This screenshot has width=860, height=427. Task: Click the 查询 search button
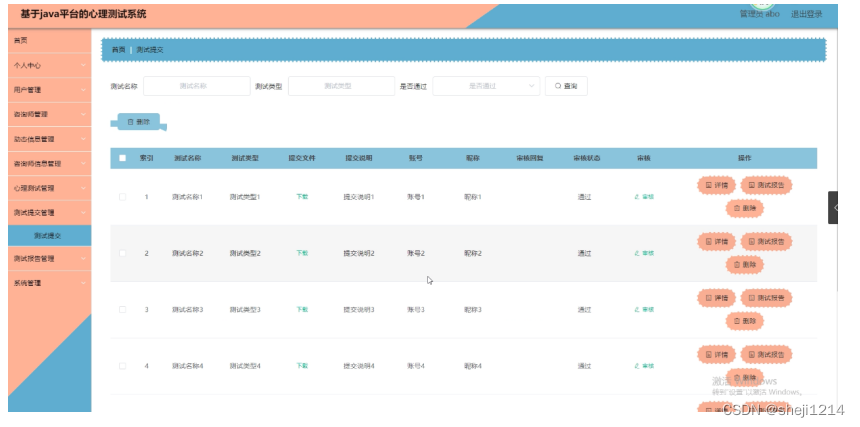tap(566, 86)
